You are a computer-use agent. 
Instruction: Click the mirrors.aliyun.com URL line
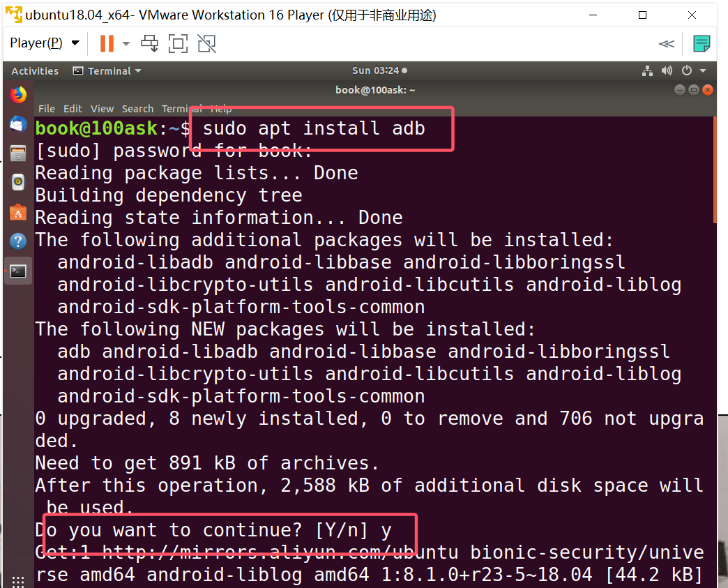(x=370, y=552)
